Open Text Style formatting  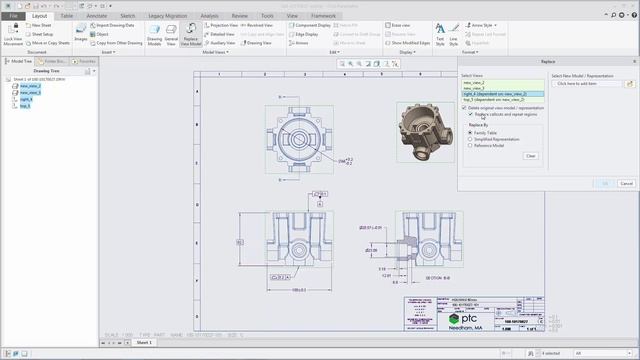click(440, 34)
